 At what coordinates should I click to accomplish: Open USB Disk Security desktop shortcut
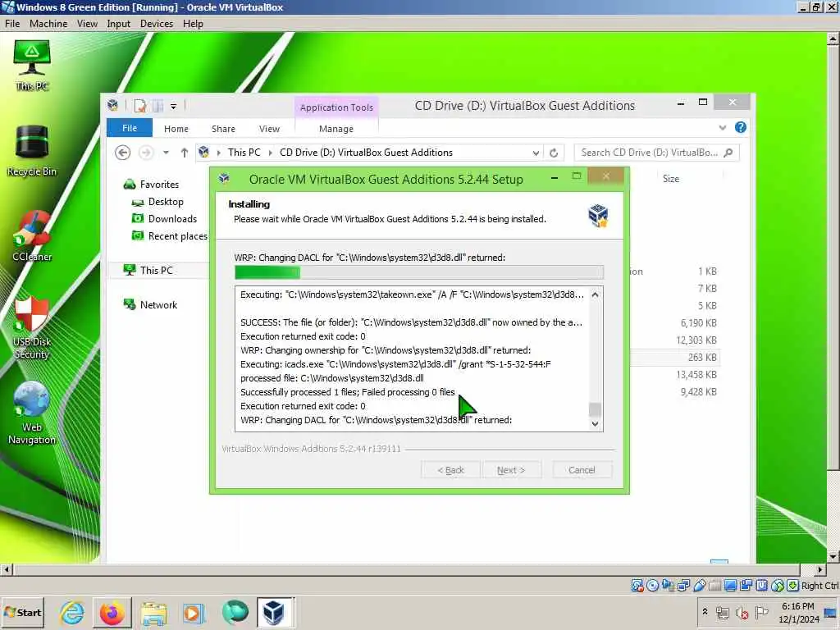[32, 327]
